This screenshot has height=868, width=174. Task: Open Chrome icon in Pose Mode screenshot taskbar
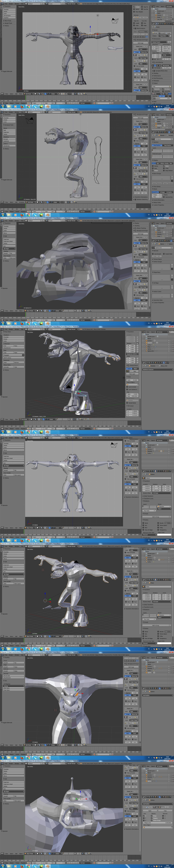click(28, 432)
